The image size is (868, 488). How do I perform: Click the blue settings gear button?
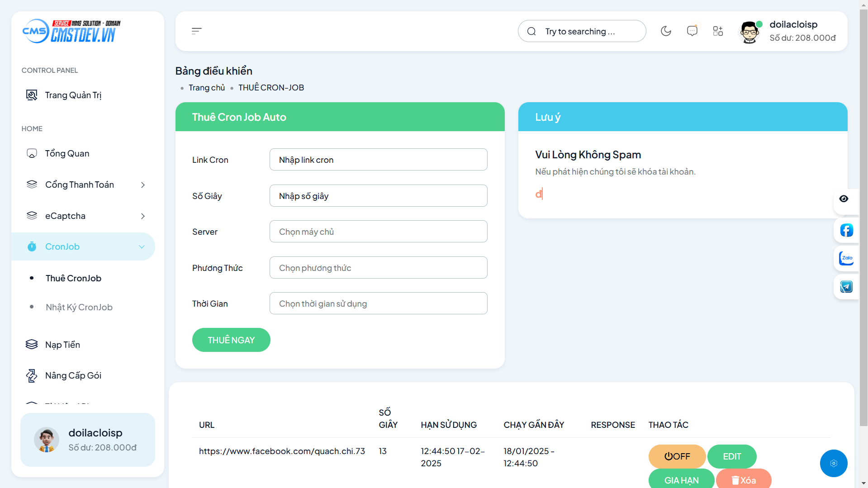[x=834, y=463]
